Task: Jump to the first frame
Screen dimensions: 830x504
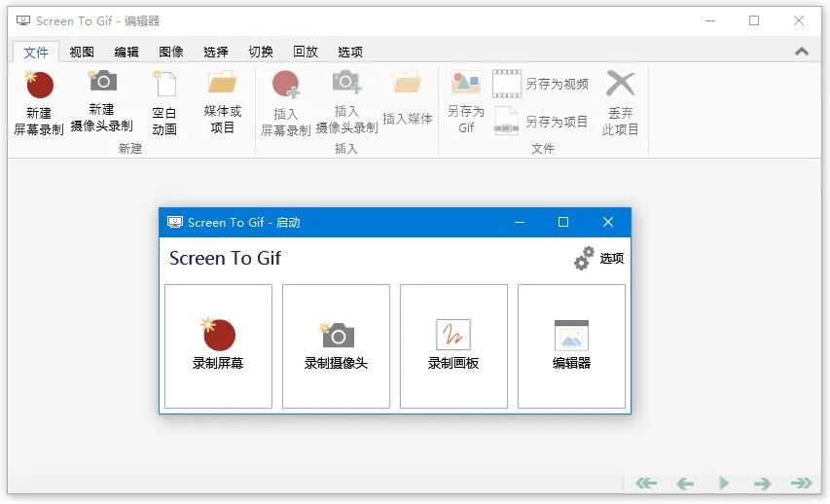Action: [x=646, y=483]
